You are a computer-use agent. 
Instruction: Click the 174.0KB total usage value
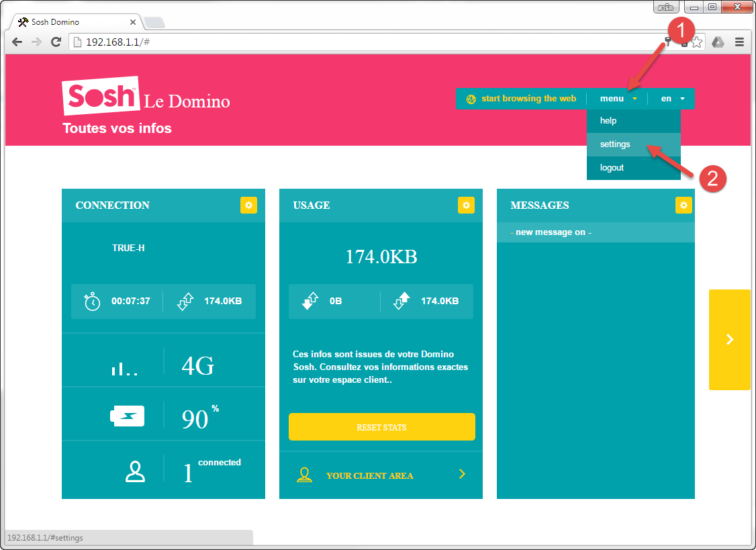[x=381, y=257]
